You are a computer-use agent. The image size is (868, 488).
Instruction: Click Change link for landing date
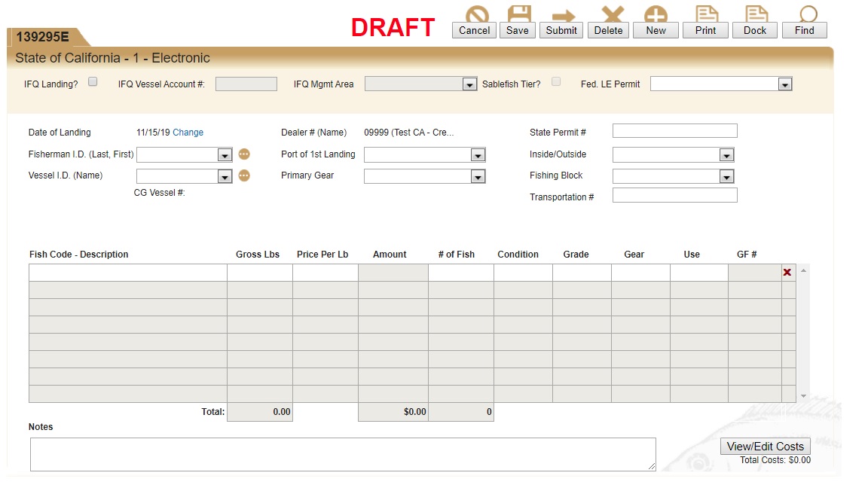pyautogui.click(x=188, y=133)
